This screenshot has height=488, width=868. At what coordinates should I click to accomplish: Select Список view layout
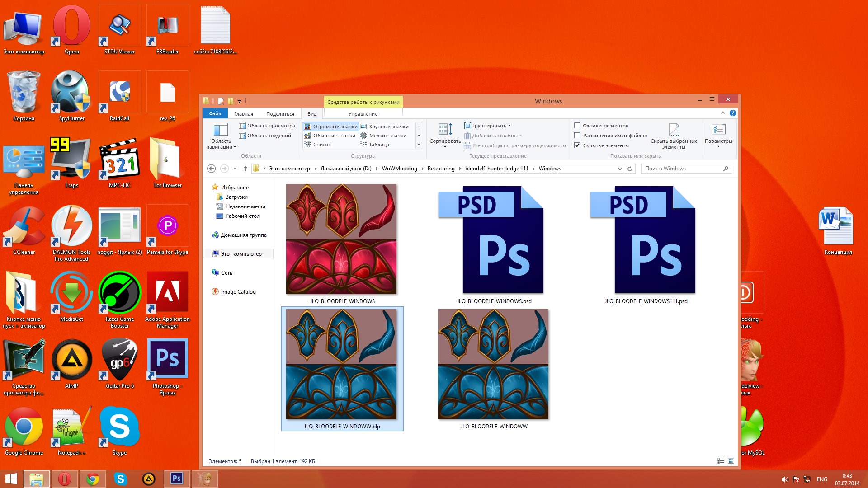(318, 145)
